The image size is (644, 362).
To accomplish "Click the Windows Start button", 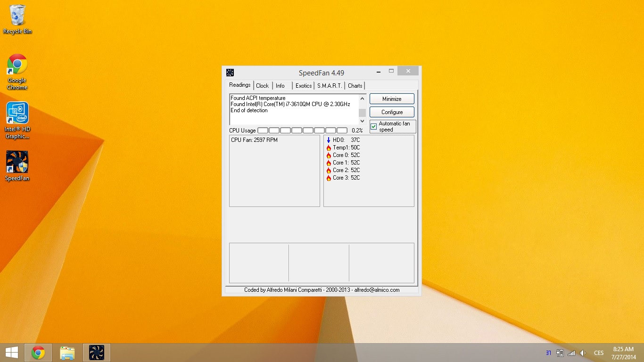I will [12, 353].
